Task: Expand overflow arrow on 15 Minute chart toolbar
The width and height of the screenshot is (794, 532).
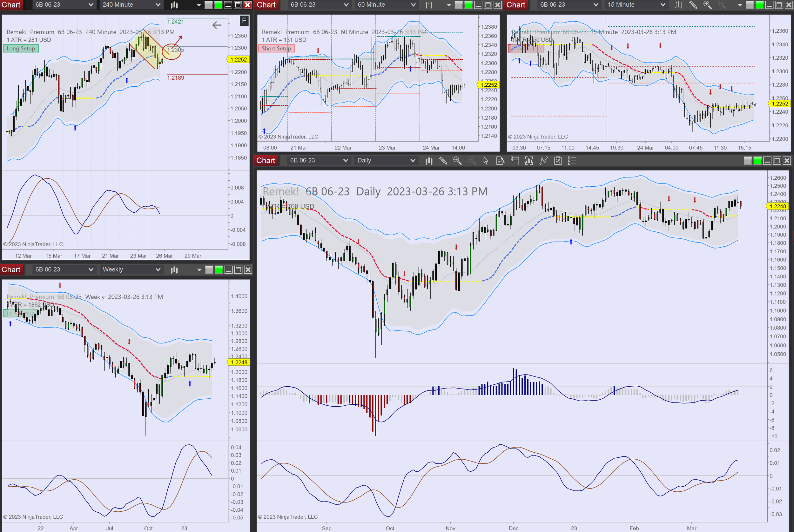Action: [740, 5]
